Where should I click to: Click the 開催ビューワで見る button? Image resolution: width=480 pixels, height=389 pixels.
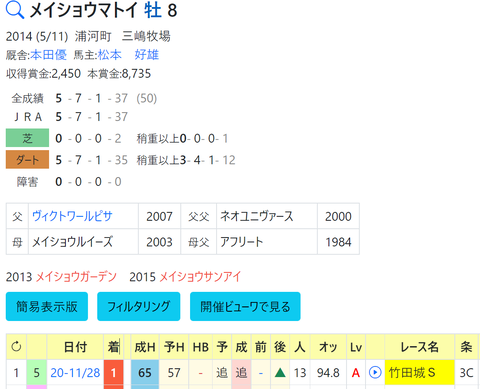pos(245,306)
